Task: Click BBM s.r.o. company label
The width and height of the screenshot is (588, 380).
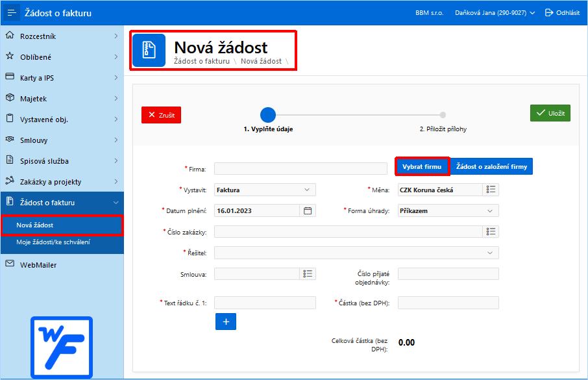Action: (430, 13)
